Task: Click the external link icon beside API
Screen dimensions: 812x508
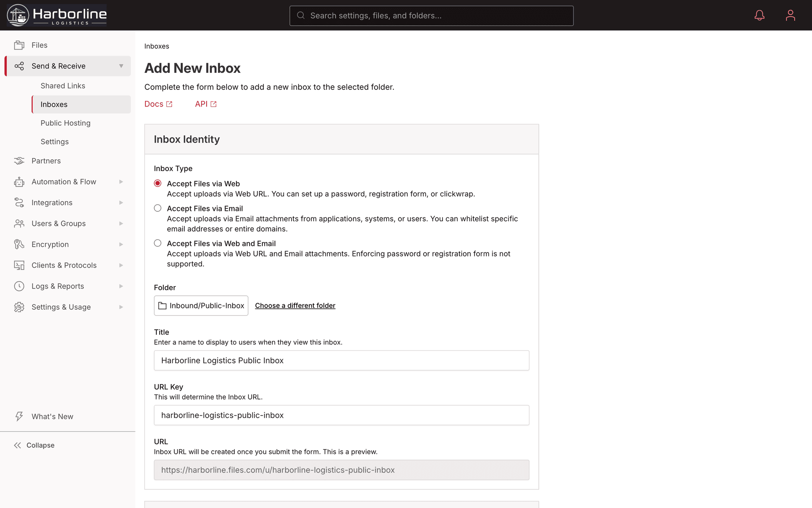Action: pyautogui.click(x=214, y=104)
